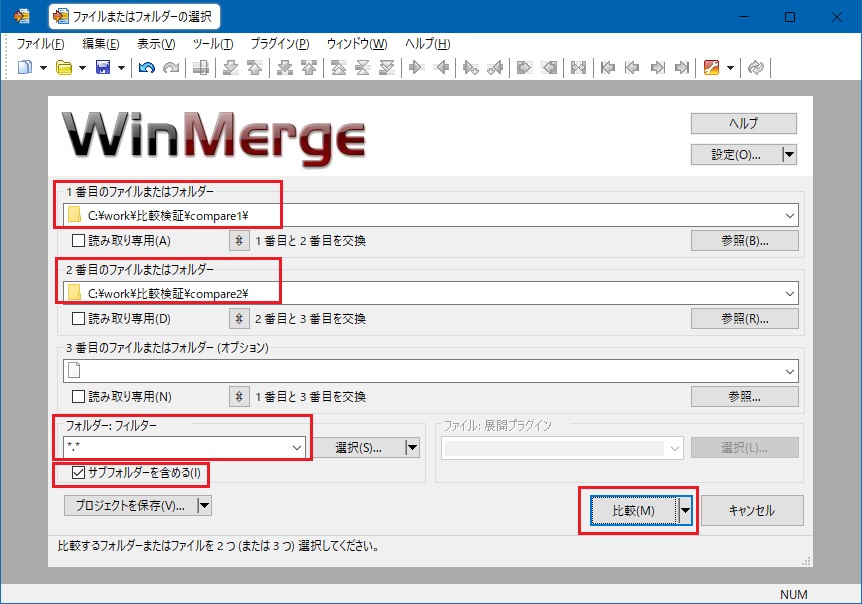Image resolution: width=862 pixels, height=604 pixels.
Task: Click the キャンセル button
Action: (751, 510)
